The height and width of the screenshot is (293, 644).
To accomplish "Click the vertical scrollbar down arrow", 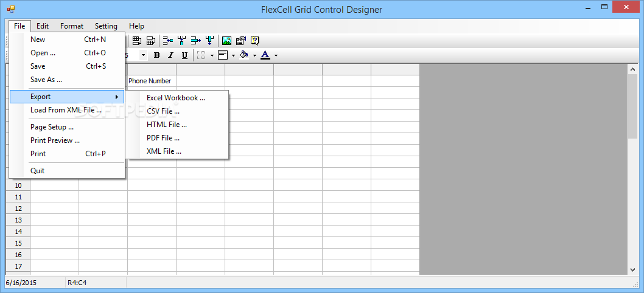I will click(x=633, y=270).
